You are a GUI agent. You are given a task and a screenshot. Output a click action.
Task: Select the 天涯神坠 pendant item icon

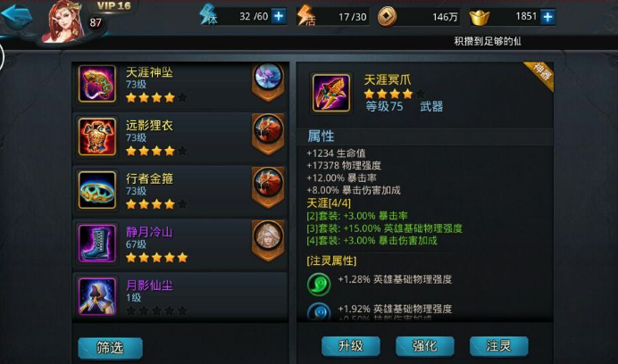click(x=97, y=84)
